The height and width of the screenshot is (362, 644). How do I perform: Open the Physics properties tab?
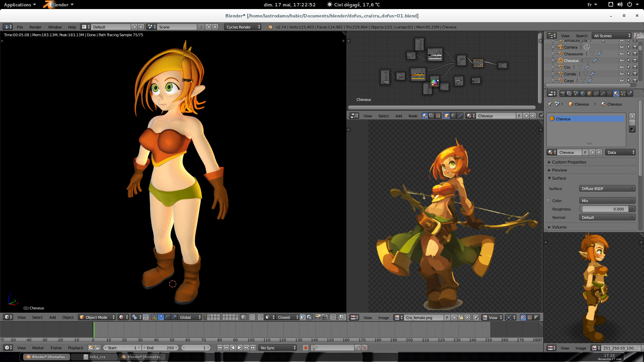pos(630,94)
